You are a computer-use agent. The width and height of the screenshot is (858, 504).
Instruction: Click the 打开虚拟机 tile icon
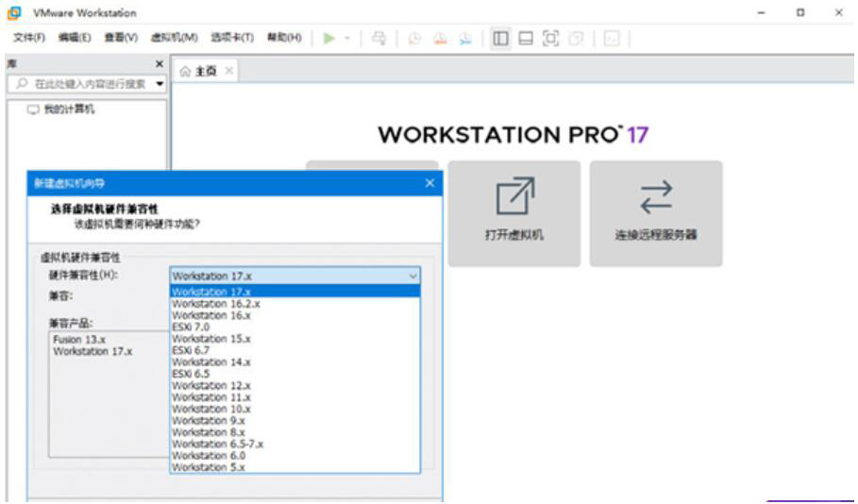point(514,196)
